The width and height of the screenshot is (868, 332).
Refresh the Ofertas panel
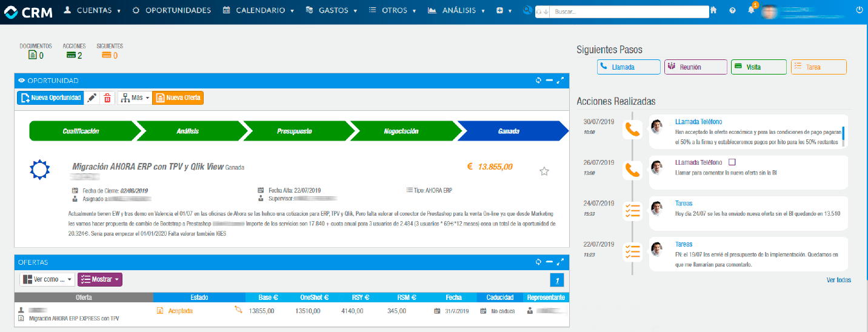(x=538, y=262)
